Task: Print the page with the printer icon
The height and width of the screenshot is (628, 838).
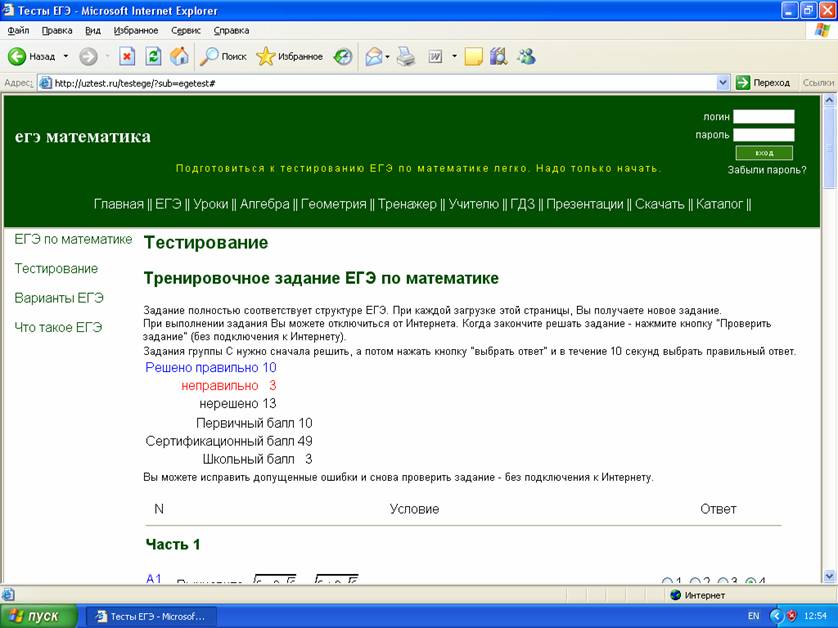Action: tap(406, 56)
